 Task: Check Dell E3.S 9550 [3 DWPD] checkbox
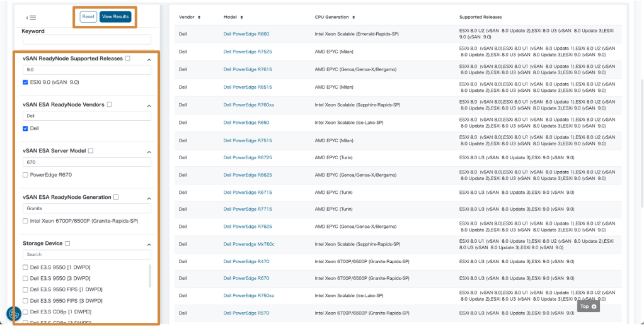coord(25,278)
